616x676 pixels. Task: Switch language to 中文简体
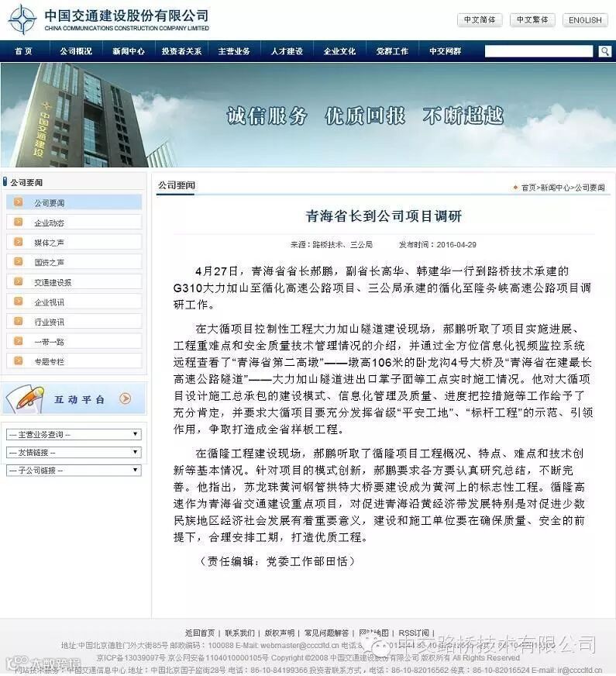[480, 20]
